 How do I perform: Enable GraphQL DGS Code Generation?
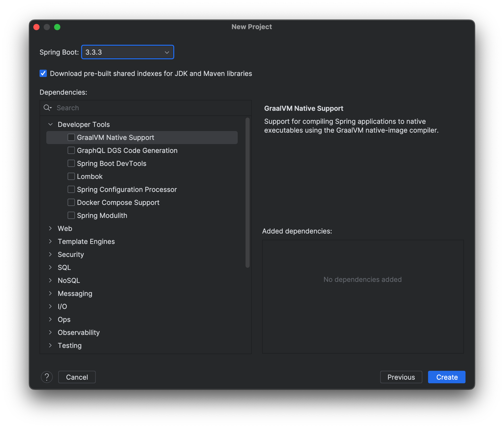pyautogui.click(x=71, y=150)
